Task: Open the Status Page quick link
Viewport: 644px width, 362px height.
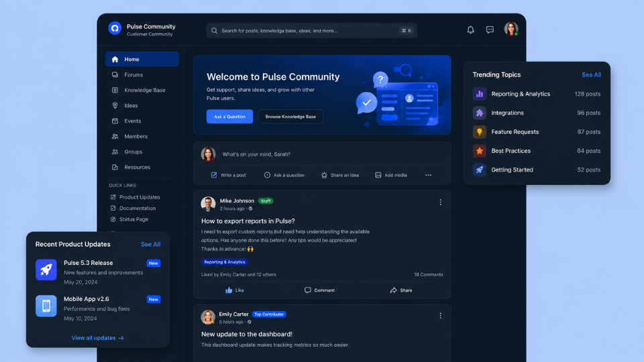Action: (129, 219)
